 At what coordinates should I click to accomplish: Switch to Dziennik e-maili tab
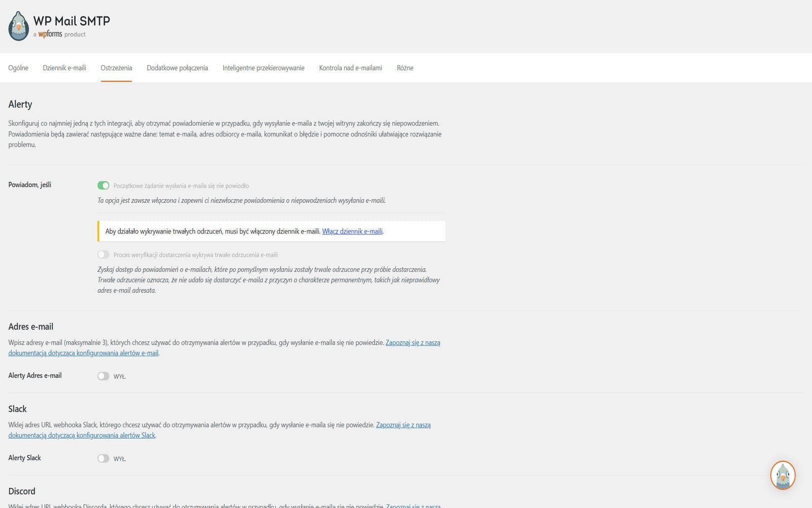64,68
